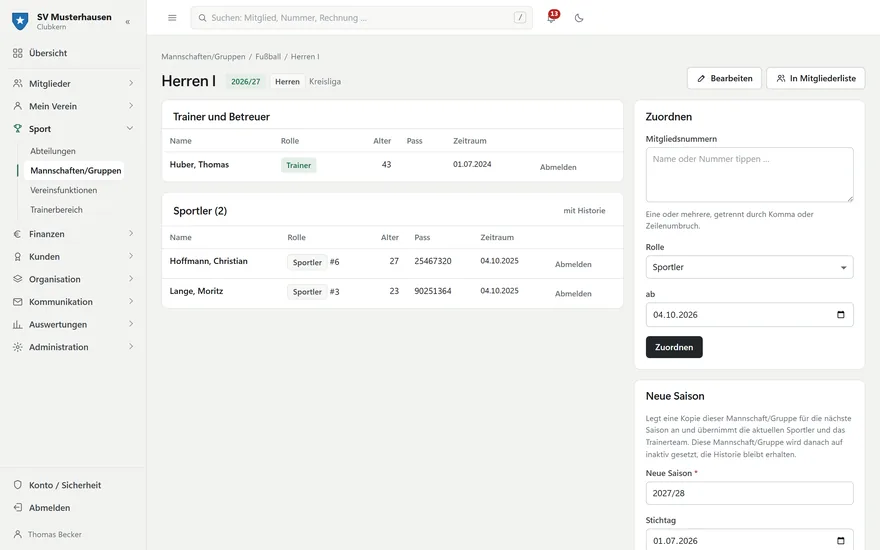Click pass number 25467320
The width and height of the screenshot is (880, 550).
[433, 261]
